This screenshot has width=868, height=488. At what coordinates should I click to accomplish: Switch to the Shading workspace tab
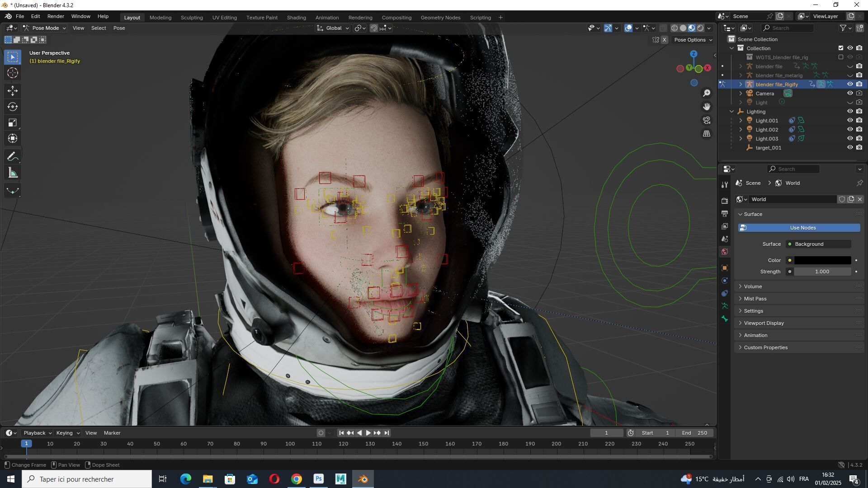(297, 18)
